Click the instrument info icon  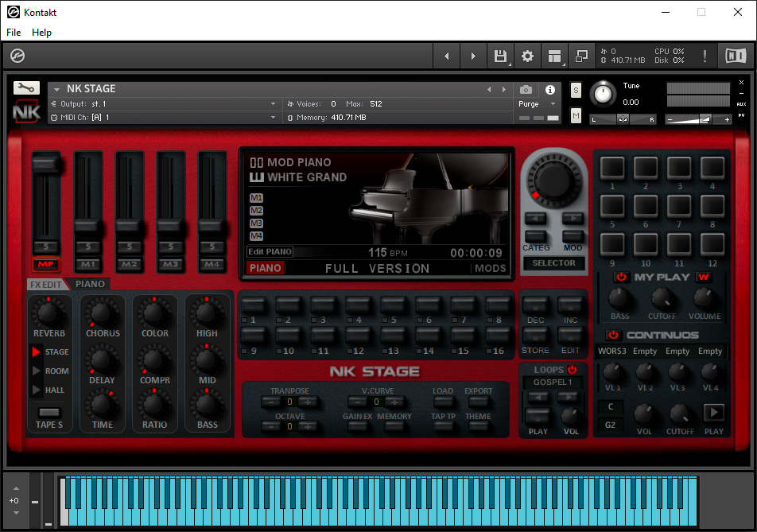tap(550, 90)
